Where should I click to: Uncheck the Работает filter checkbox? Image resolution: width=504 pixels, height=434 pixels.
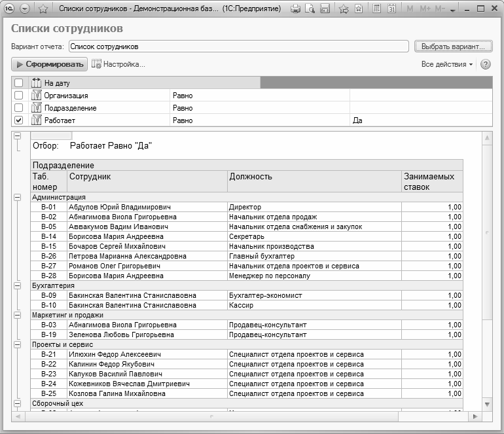(18, 120)
